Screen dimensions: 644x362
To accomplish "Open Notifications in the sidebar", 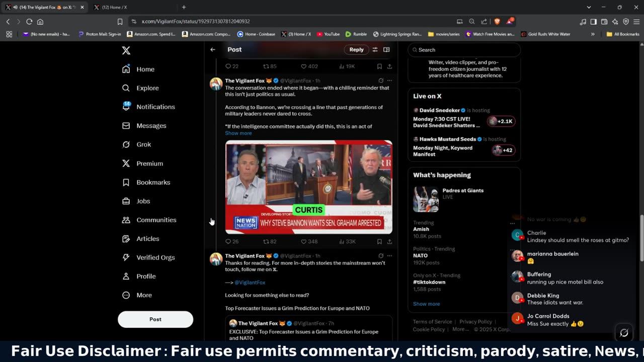I will click(x=148, y=107).
